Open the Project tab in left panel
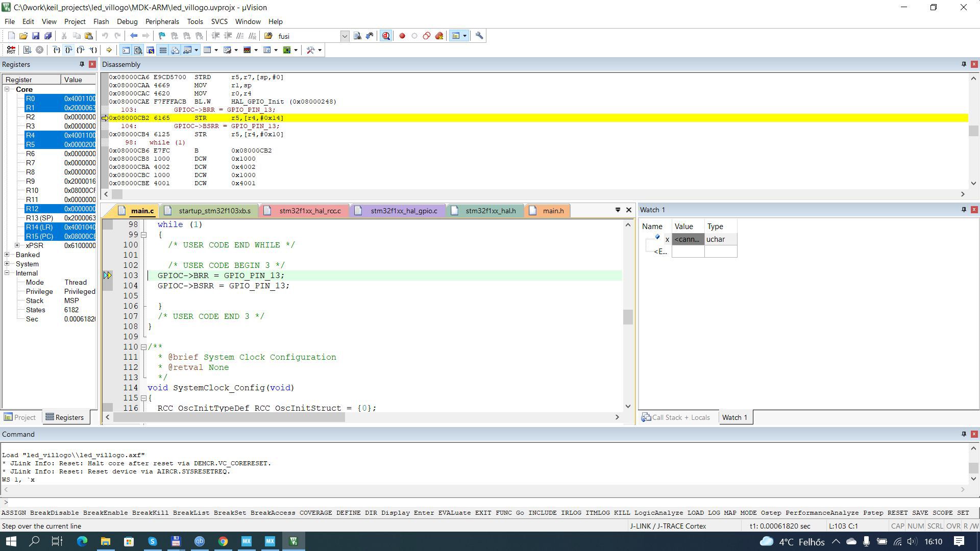This screenshot has height=551, width=980. [20, 417]
